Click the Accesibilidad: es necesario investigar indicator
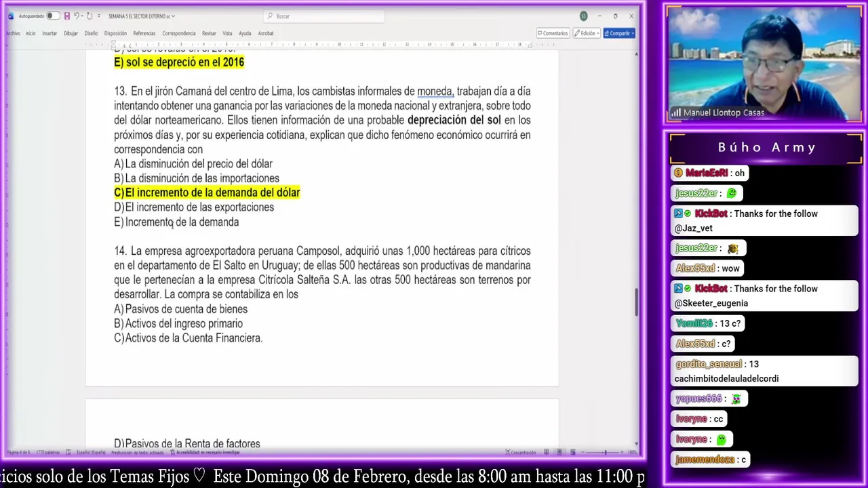Image resolution: width=868 pixels, height=488 pixels. click(x=205, y=452)
